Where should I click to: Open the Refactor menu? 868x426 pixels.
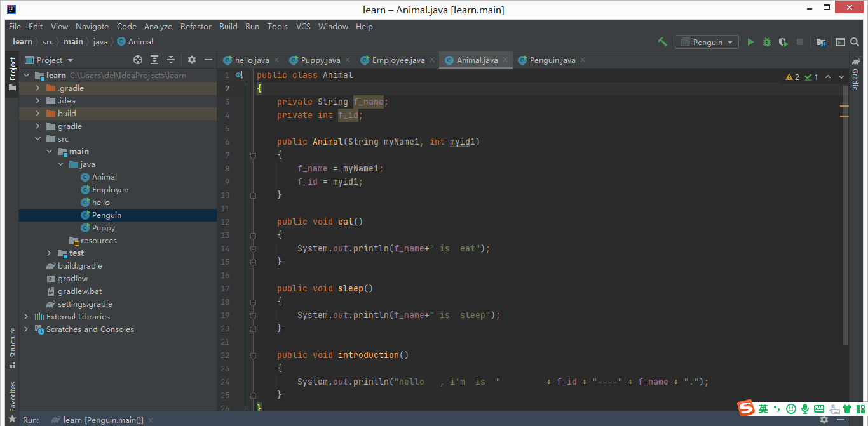pyautogui.click(x=196, y=27)
